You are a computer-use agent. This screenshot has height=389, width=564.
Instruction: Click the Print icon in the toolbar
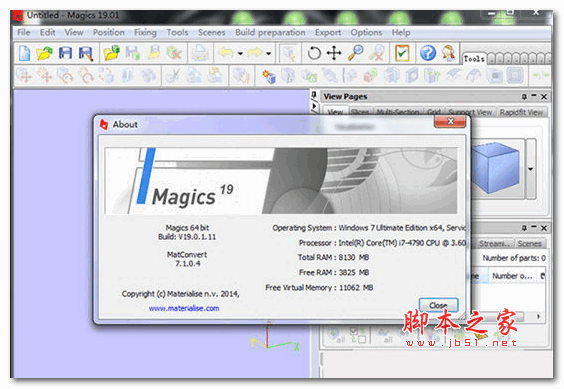point(200,53)
